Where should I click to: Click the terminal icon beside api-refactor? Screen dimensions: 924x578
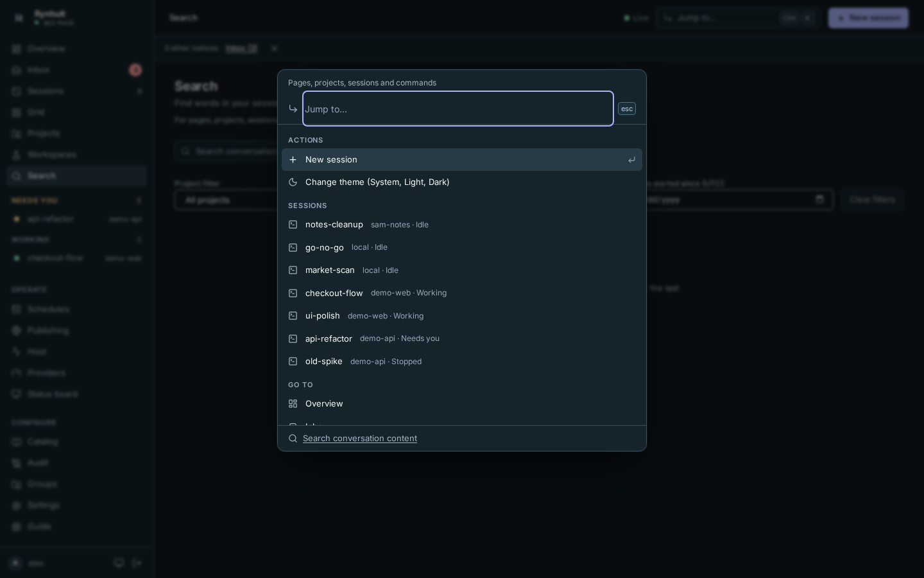click(x=293, y=338)
